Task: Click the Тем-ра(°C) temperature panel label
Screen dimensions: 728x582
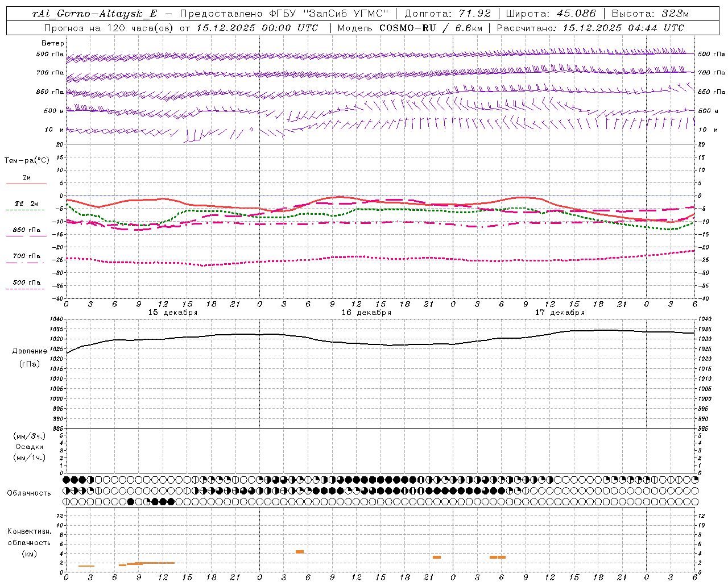Action: [27, 161]
